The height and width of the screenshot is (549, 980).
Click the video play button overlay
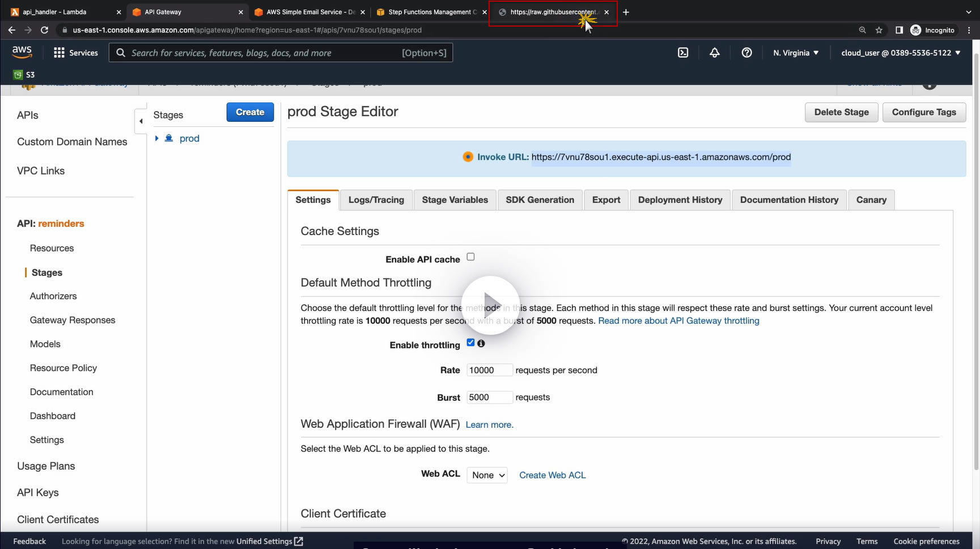tap(490, 305)
